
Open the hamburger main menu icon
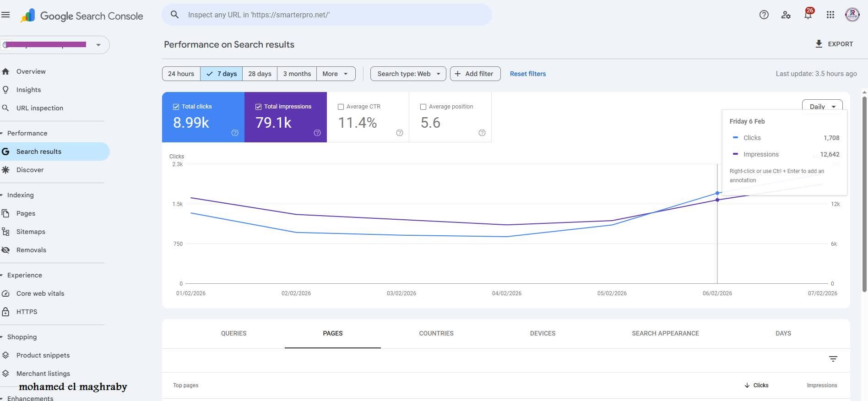(5, 15)
